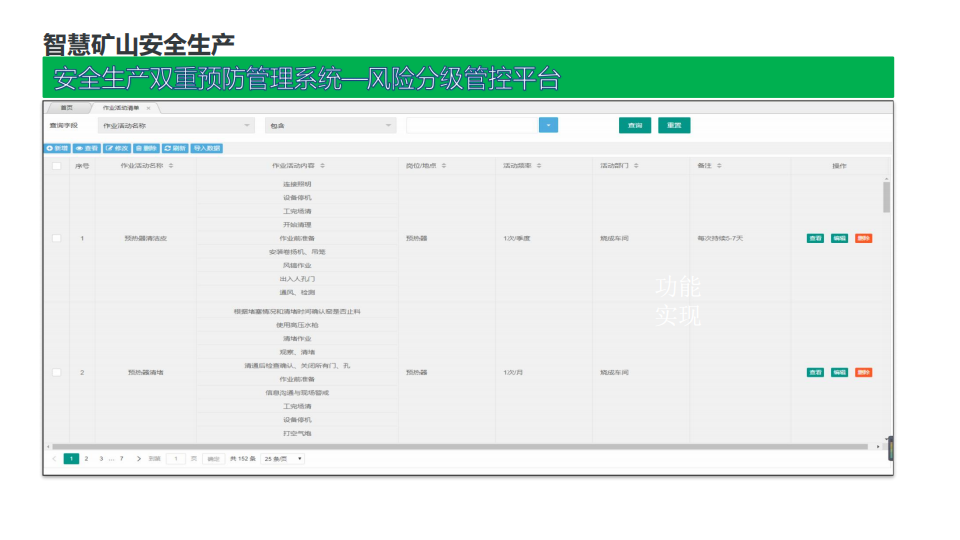The image size is (960, 540).
Task: Select page 1 in pagination
Action: pyautogui.click(x=71, y=459)
